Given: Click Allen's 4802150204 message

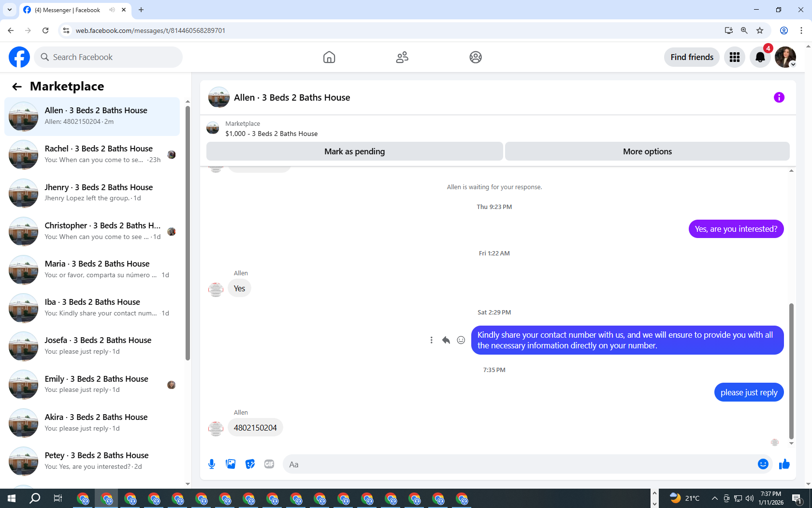Looking at the screenshot, I should pyautogui.click(x=255, y=428).
